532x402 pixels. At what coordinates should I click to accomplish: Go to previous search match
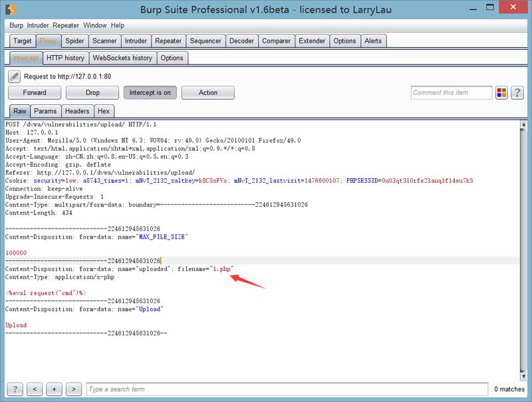pyautogui.click(x=35, y=389)
